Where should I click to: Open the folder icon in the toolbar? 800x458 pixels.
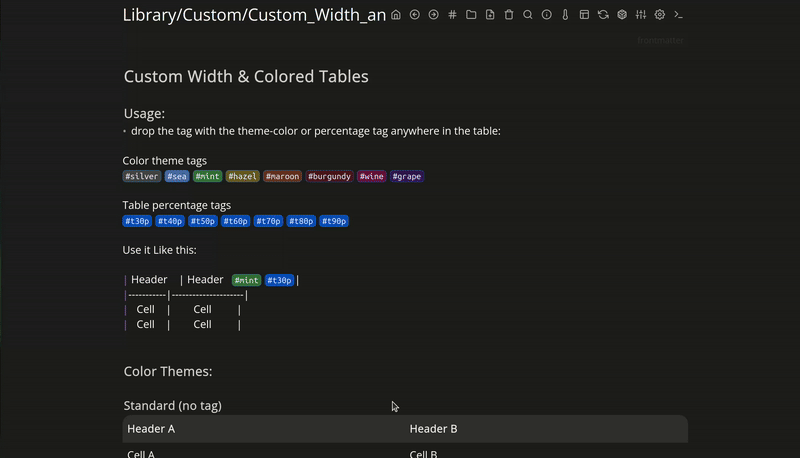pyautogui.click(x=471, y=15)
